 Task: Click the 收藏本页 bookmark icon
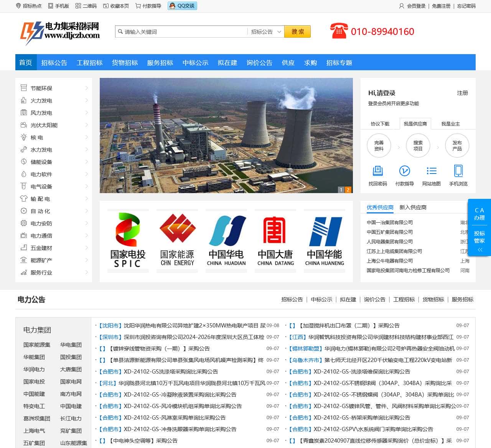click(106, 6)
